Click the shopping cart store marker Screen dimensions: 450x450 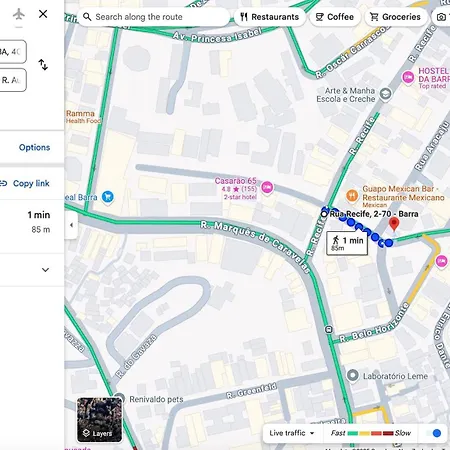point(107,197)
